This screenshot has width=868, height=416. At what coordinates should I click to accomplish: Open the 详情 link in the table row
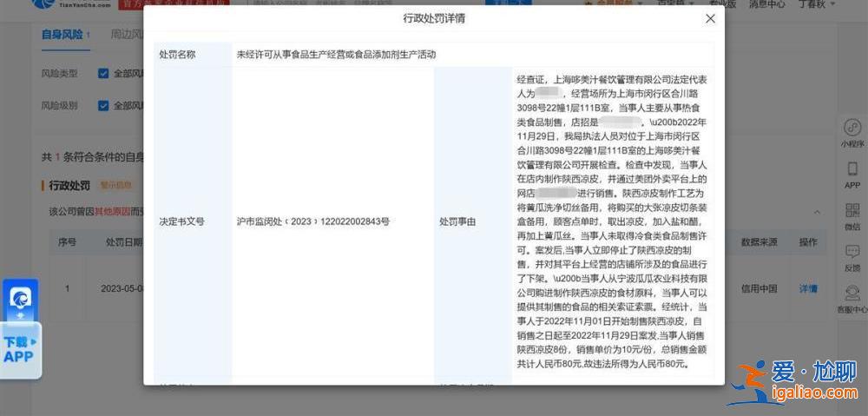tap(808, 288)
